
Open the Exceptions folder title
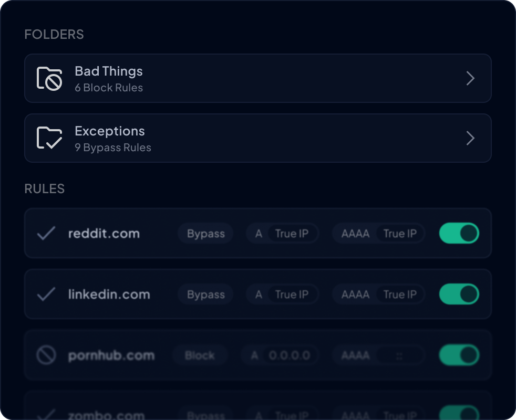[x=110, y=131]
